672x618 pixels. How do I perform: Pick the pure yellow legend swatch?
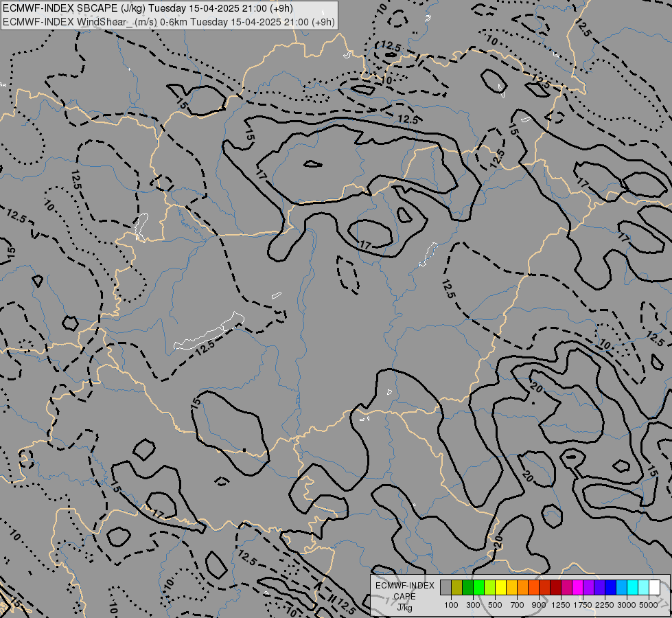click(x=501, y=588)
